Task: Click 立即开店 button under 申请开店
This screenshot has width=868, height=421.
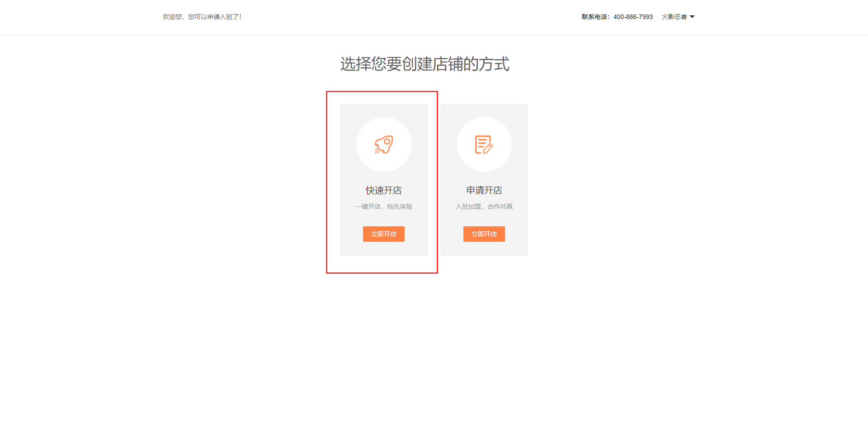Action: coord(484,234)
